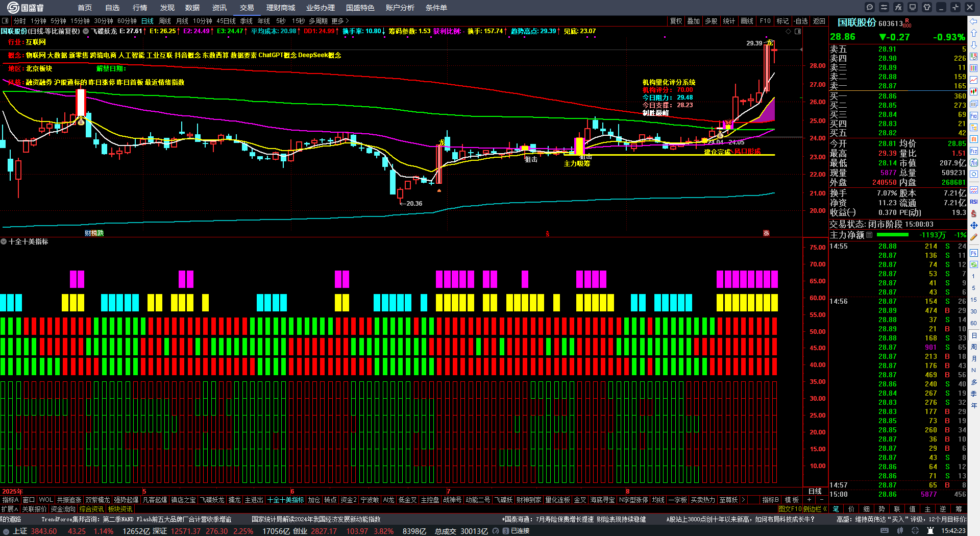The image size is (980, 536).
Task: Open the formula fx icon in title bar
Action: 898,7
